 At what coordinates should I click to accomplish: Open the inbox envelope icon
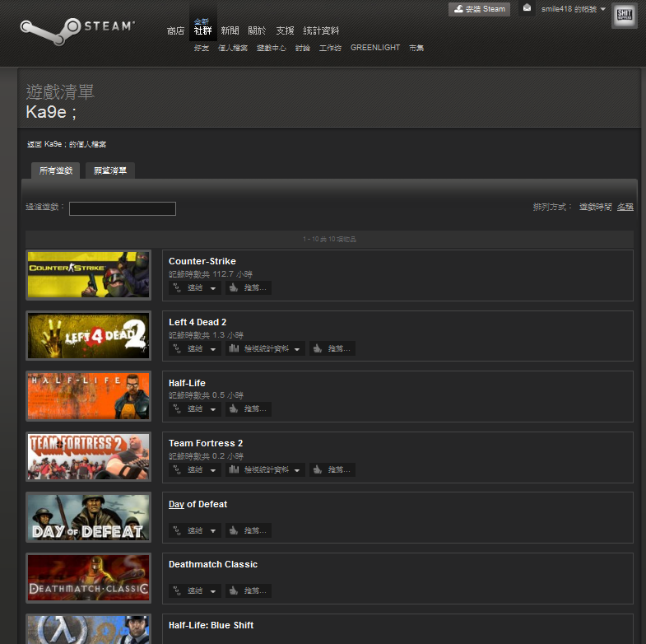pos(527,8)
